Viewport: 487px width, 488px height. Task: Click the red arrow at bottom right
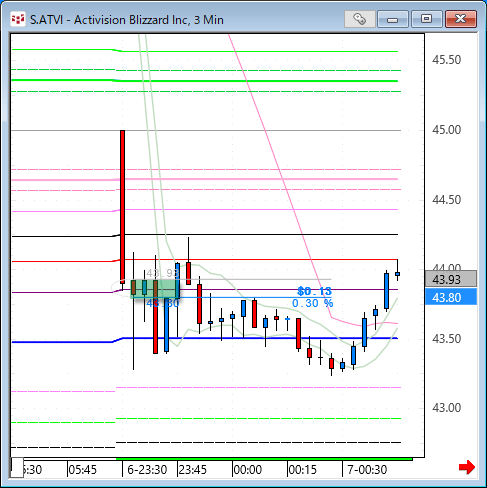467,467
